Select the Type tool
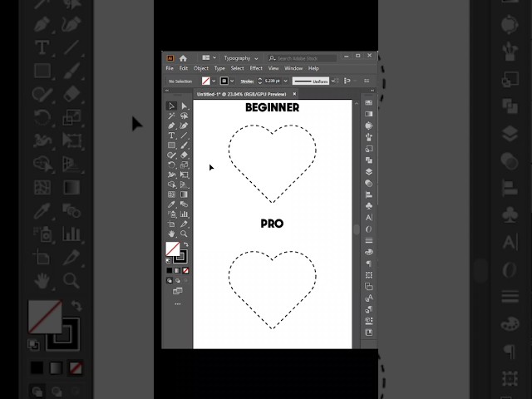Viewport: 532px width, 399px height. click(172, 135)
